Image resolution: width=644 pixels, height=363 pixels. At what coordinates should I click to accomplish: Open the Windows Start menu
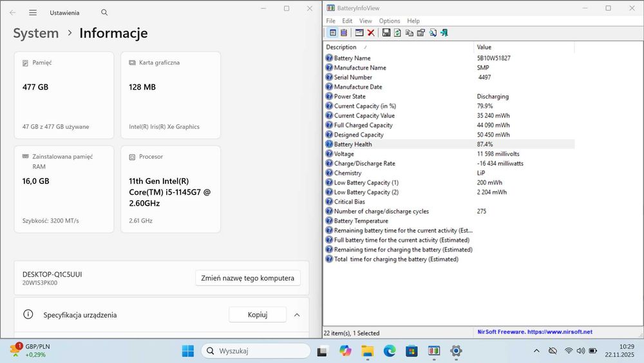pos(187,351)
